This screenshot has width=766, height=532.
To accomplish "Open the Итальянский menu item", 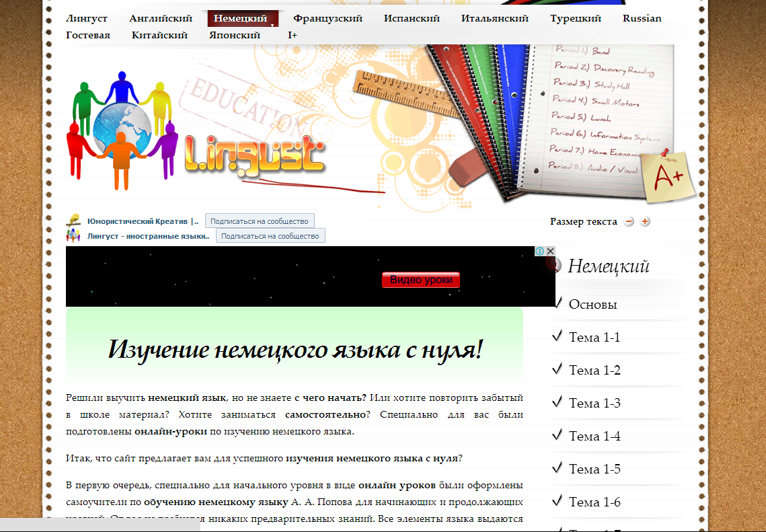I will (x=495, y=19).
